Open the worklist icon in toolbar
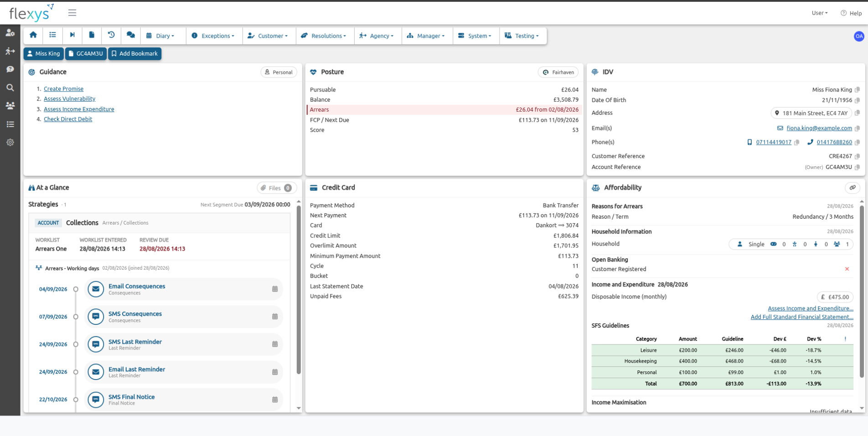Screen dimensions: 868x436 (x=53, y=35)
